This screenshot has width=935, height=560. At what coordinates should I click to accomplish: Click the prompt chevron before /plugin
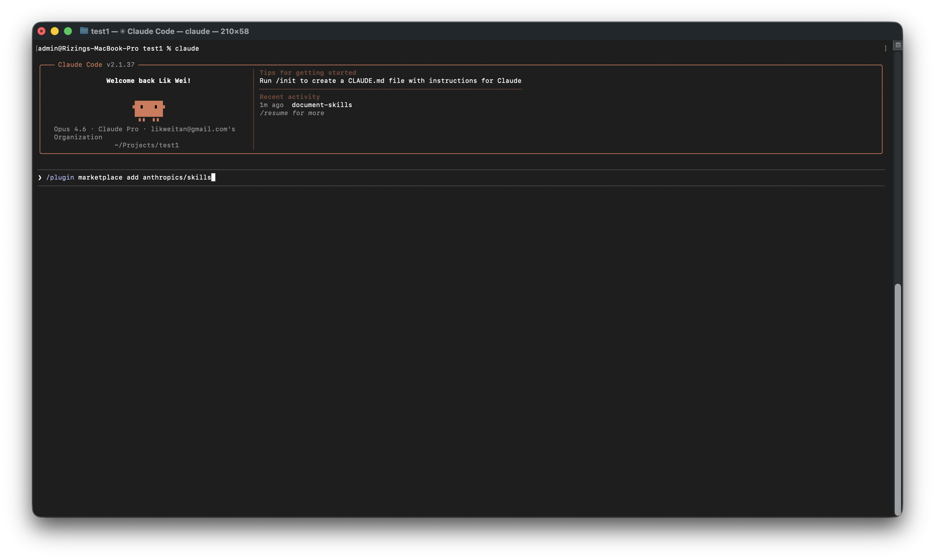point(40,177)
